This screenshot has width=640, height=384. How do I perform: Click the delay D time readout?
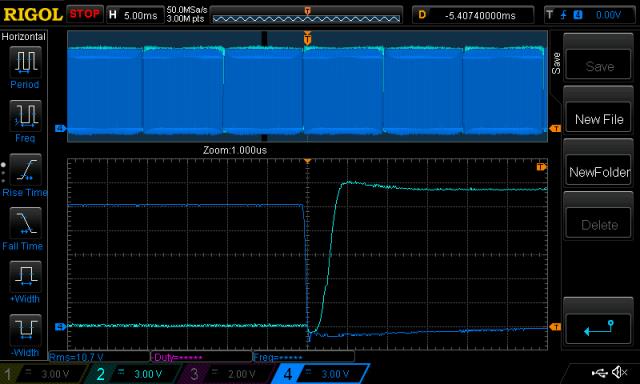pos(473,16)
